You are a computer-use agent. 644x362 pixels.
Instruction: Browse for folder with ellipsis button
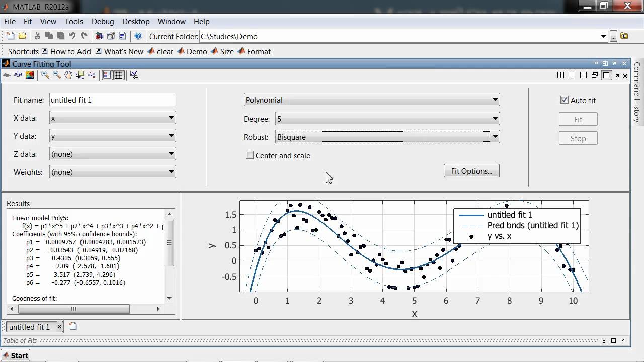coord(613,36)
